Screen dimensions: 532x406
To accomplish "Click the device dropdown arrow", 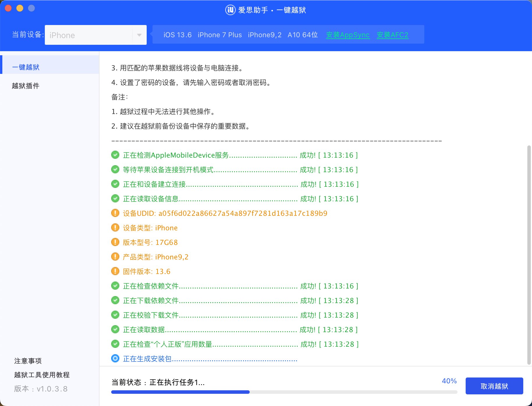I will pyautogui.click(x=139, y=35).
